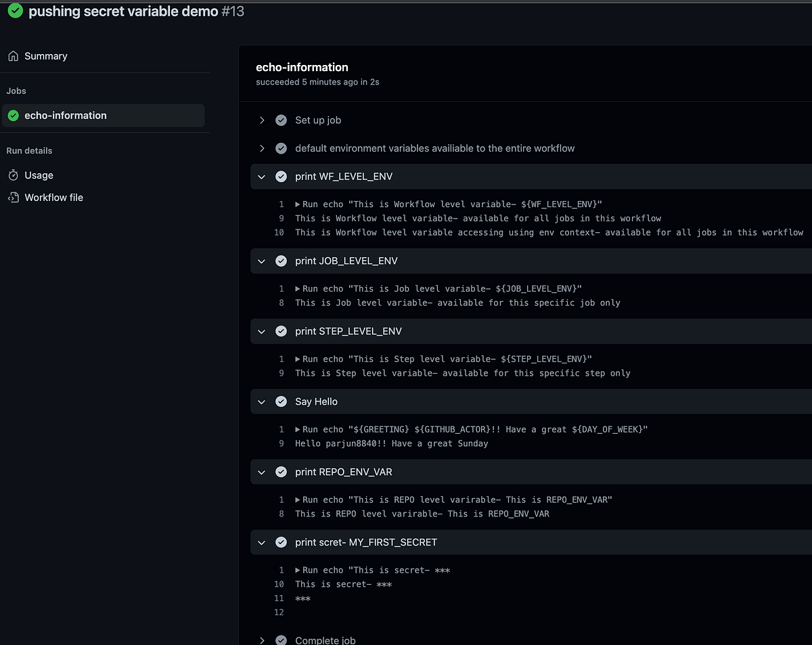Click the Summary home icon
The width and height of the screenshot is (812, 645).
point(14,56)
